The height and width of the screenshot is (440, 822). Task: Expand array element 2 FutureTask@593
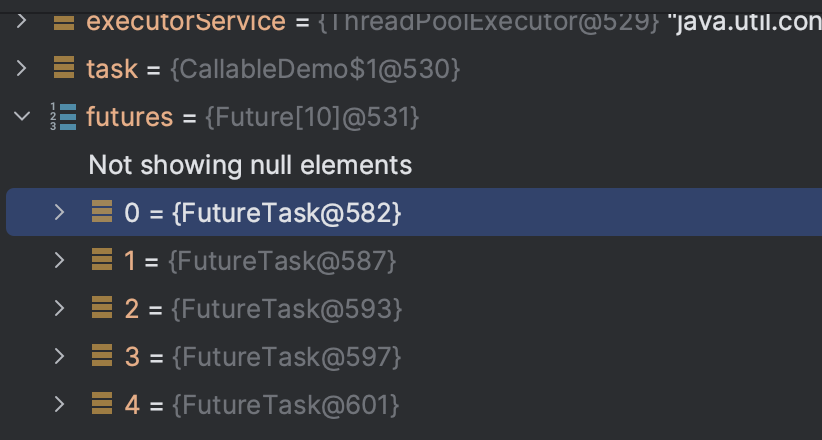59,308
